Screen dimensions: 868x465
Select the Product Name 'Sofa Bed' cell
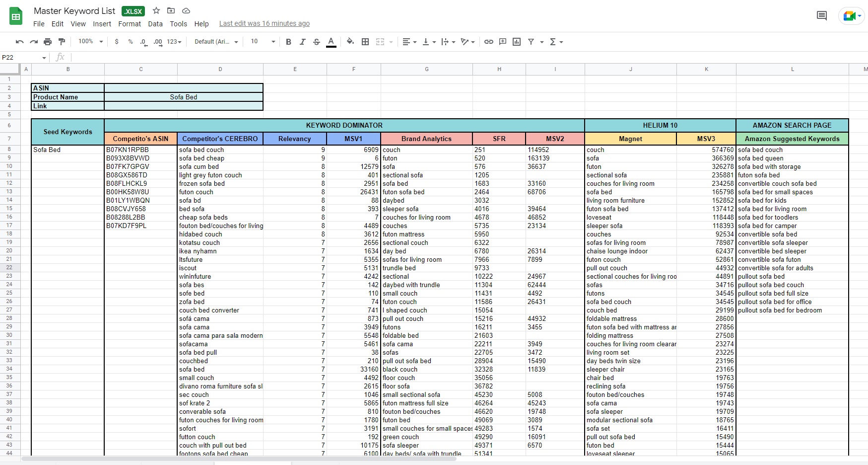pyautogui.click(x=184, y=97)
